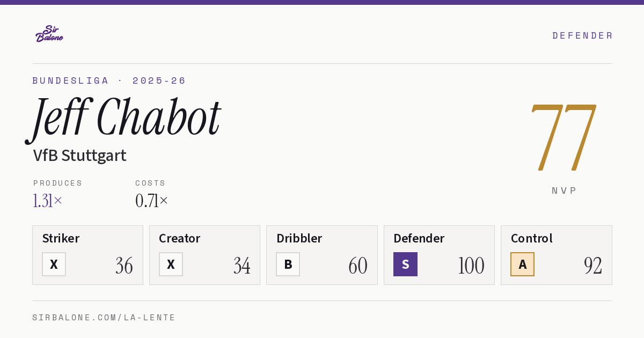Click the B grade badge under Dribbler
Image resolution: width=644 pixels, height=338 pixels.
click(288, 264)
